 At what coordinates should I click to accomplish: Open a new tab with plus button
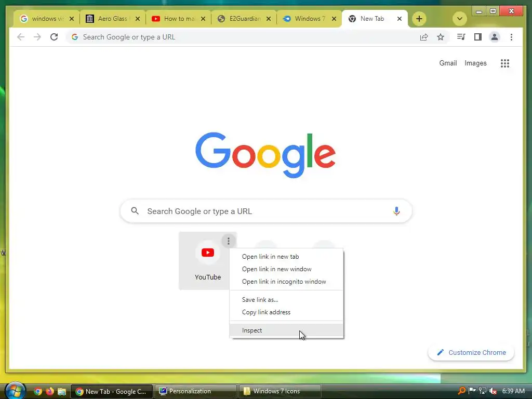point(419,19)
